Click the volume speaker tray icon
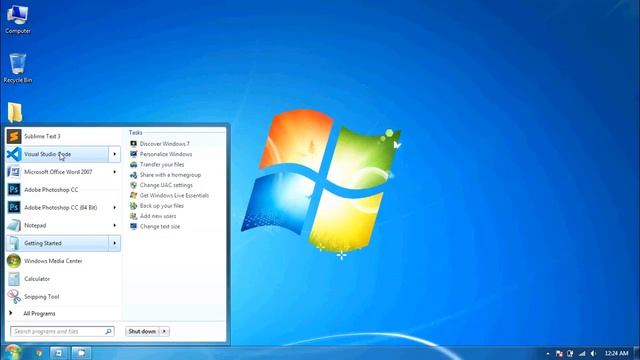 (593, 353)
